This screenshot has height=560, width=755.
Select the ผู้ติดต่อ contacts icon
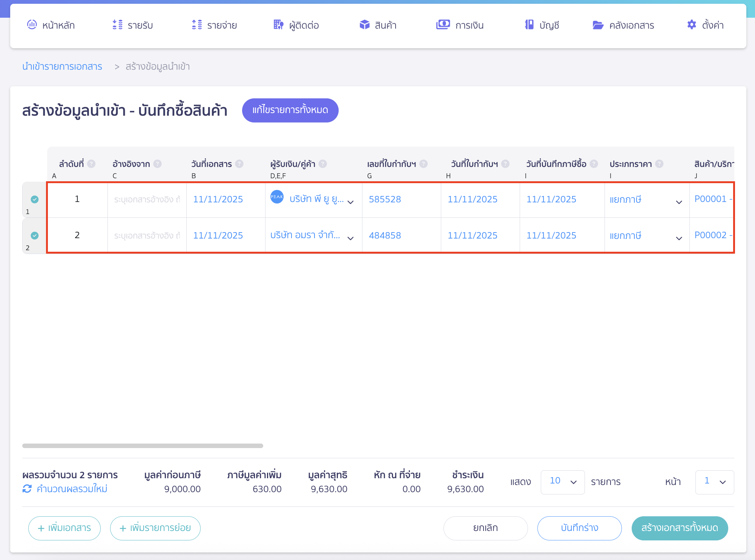pos(278,25)
